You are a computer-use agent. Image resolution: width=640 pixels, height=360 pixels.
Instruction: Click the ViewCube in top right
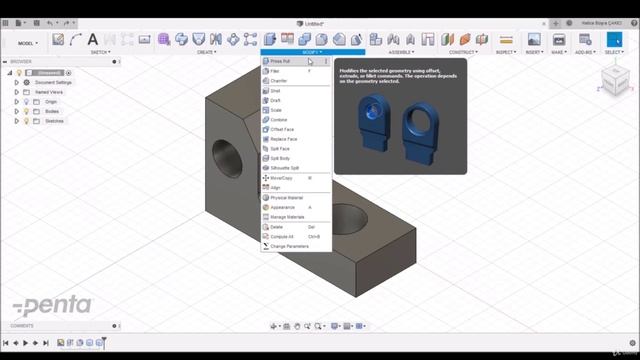click(x=615, y=80)
